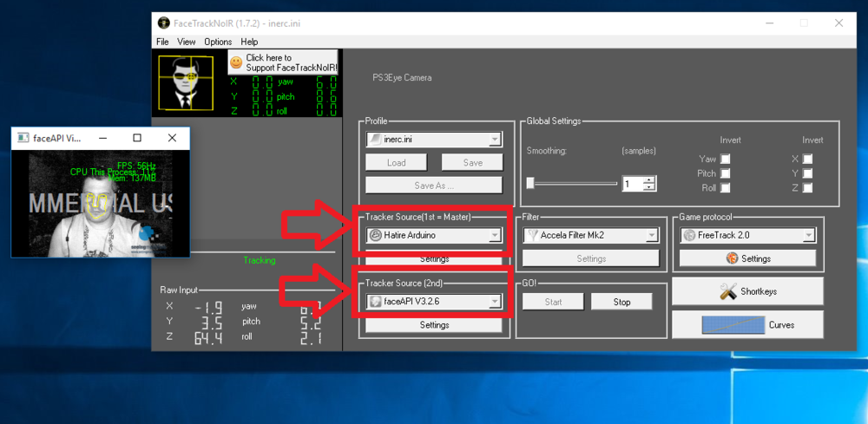
Task: Click the Accela Filter Mk2 funnel icon
Action: (533, 235)
